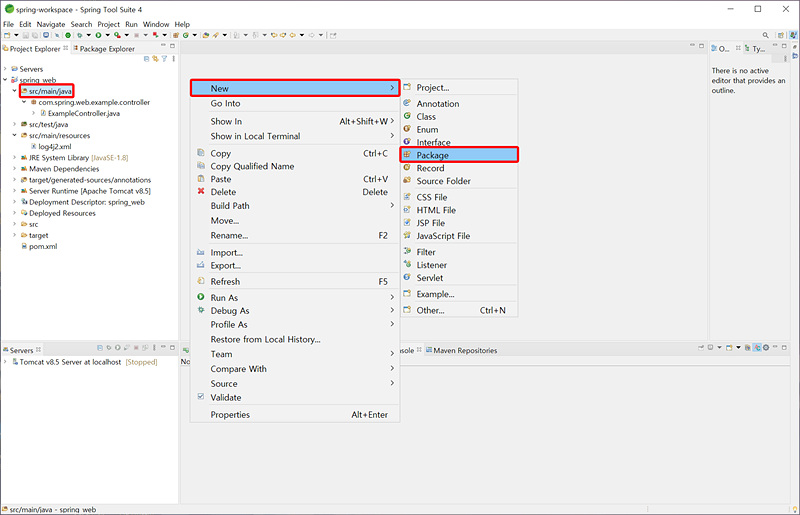Click the Servers view tab
Viewport: 800px width, 515px height.
(21, 350)
